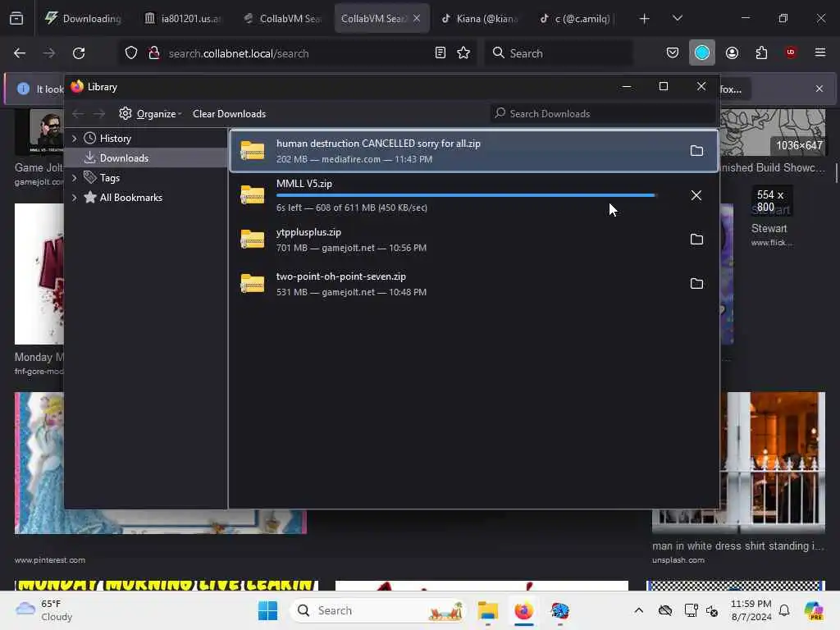The image size is (840, 630).
Task: Open Sonic app taskbar icon
Action: point(559,610)
